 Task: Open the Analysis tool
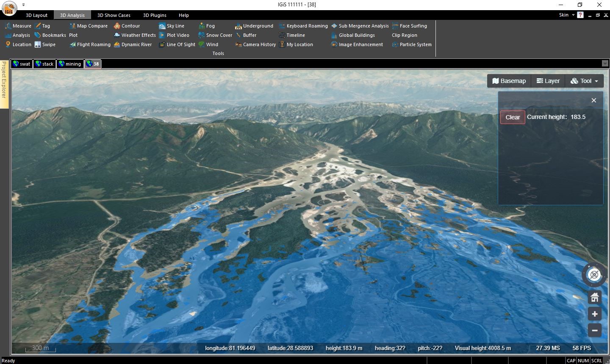pyautogui.click(x=17, y=35)
